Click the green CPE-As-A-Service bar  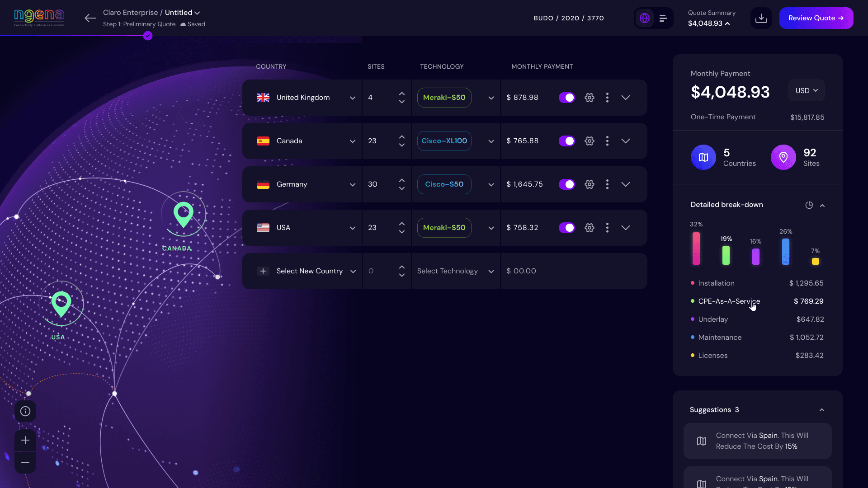point(726,255)
